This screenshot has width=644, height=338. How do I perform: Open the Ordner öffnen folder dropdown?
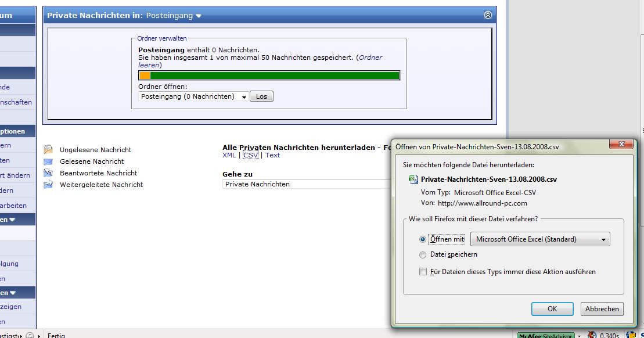click(x=193, y=96)
